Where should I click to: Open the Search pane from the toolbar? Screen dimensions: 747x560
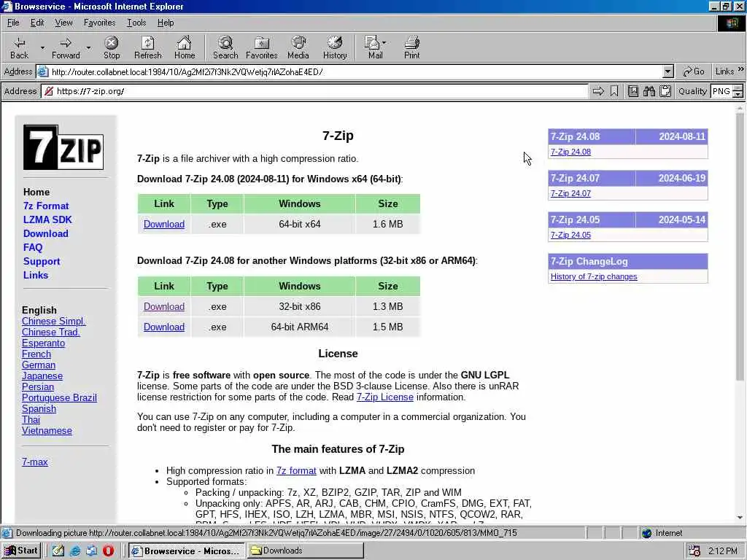225,47
